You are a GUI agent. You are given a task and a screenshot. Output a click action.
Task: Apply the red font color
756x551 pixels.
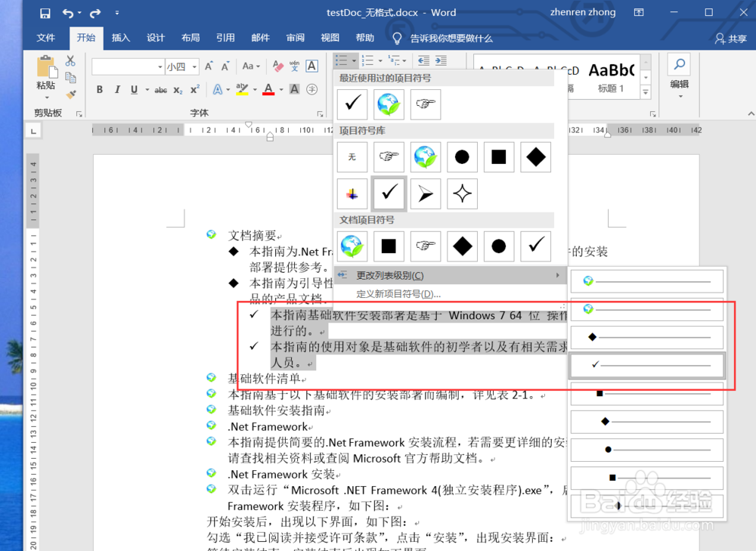click(268, 89)
